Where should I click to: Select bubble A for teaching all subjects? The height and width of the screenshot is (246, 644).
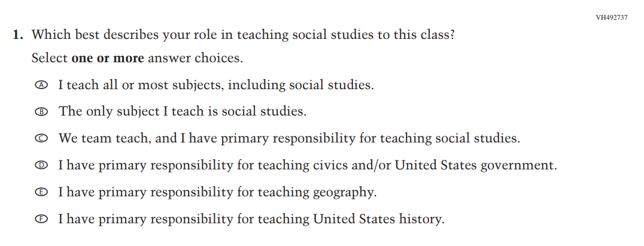(41, 85)
